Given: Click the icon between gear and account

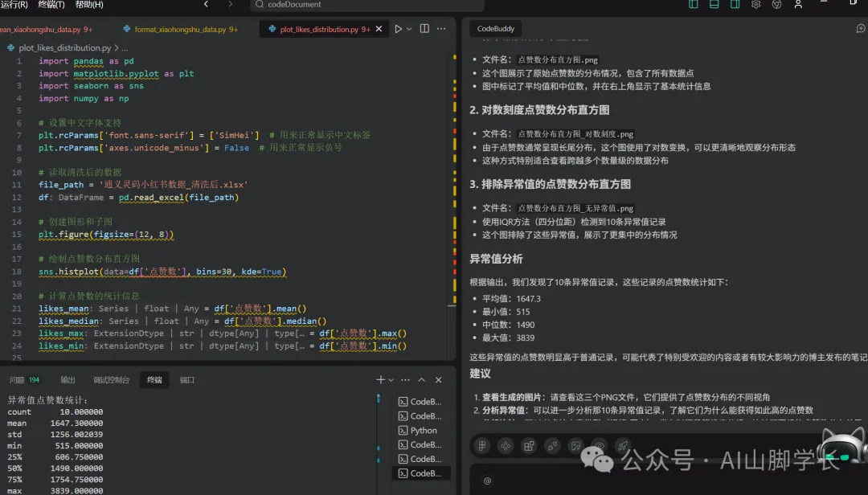Looking at the screenshot, I should [776, 5].
